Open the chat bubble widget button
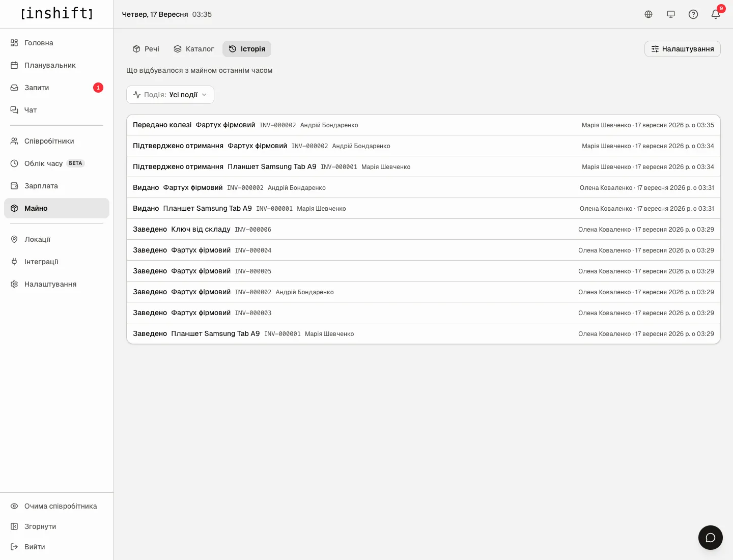Viewport: 733px width, 560px height. 711,538
